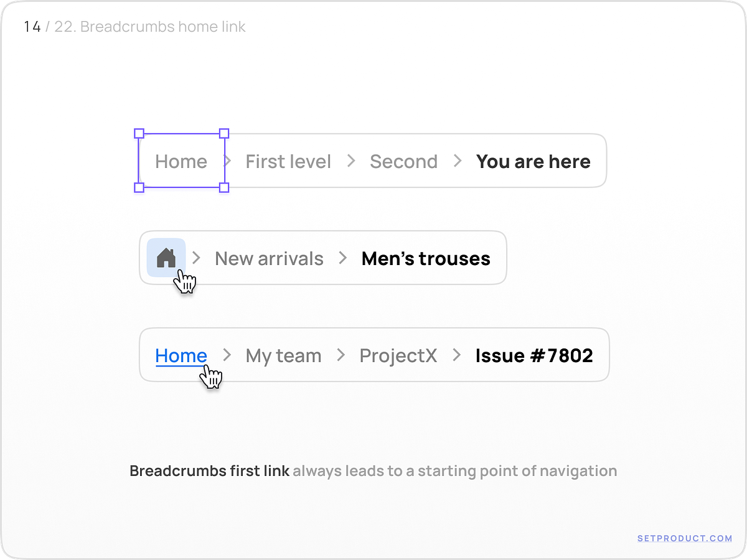747x560 pixels.
Task: Click the chevron between First level and Second
Action: click(x=350, y=161)
